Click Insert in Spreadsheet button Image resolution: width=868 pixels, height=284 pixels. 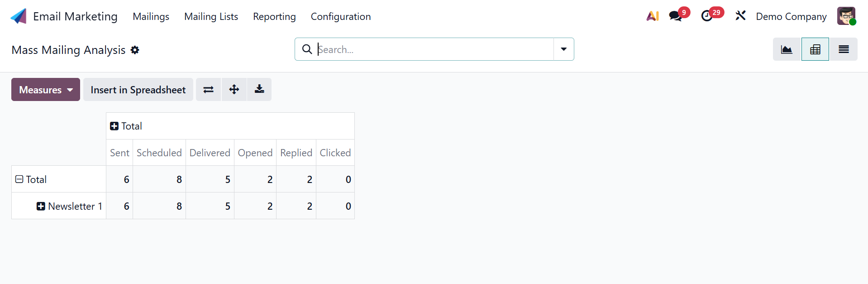tap(138, 90)
